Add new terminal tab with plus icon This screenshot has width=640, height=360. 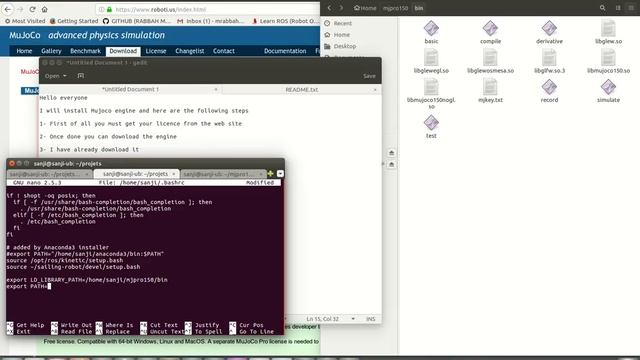coord(270,174)
